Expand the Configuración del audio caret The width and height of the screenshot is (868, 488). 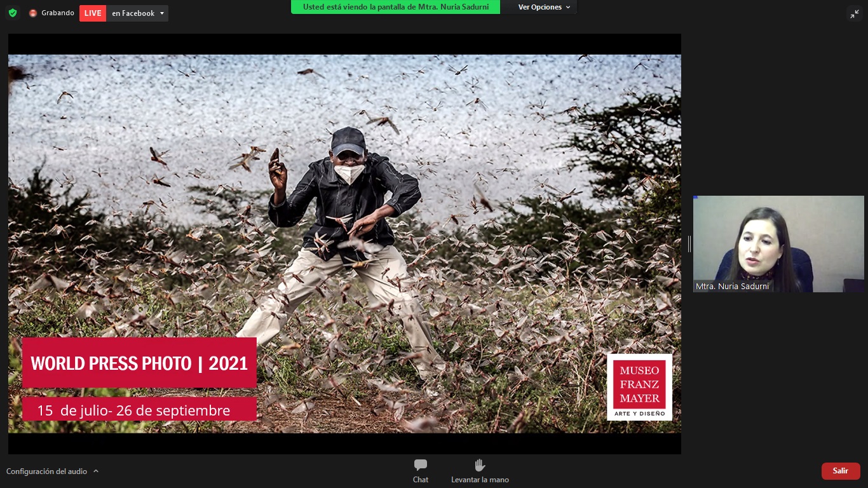pos(96,471)
